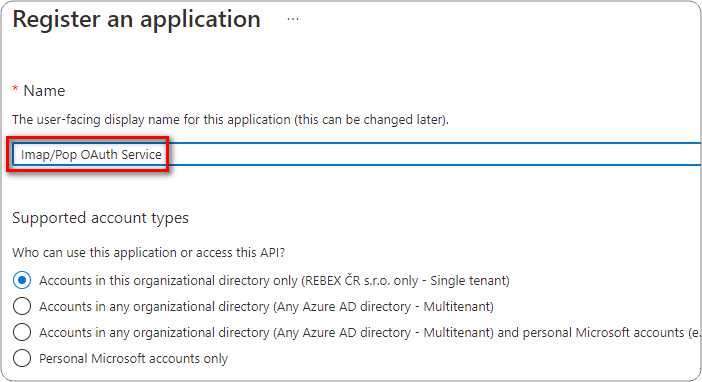Click label text of second account type option
This screenshot has width=702, height=382.
266,307
